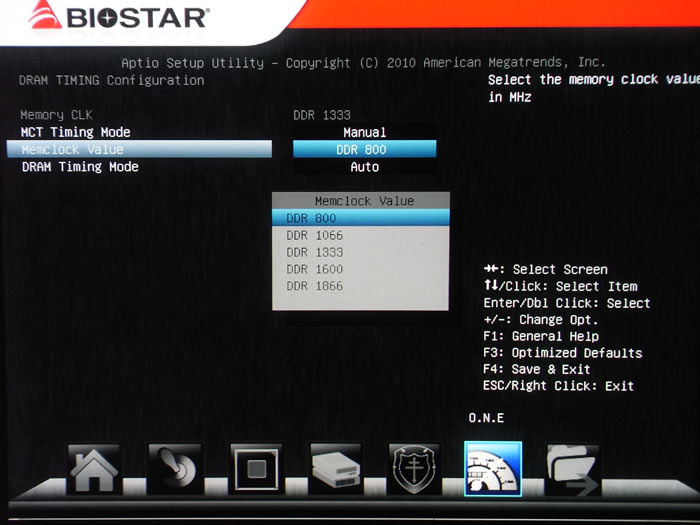Click the BIOSTAR logo
Screen dimensions: 700x525
(x=119, y=17)
